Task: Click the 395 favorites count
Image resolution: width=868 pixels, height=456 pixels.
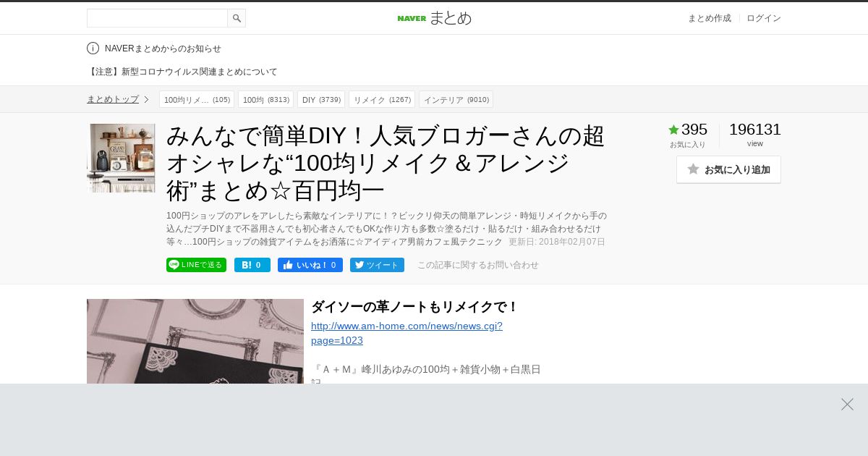Action: (x=694, y=130)
